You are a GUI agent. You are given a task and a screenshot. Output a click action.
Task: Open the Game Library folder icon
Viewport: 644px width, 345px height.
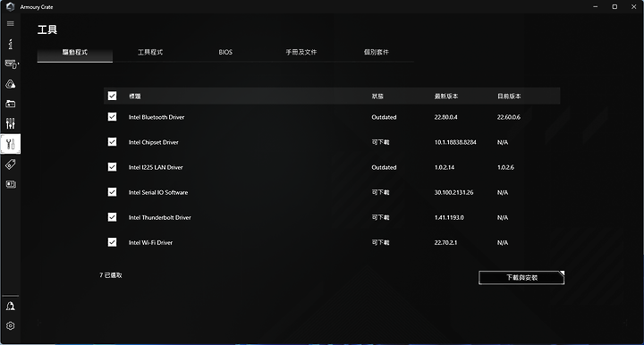click(11, 104)
